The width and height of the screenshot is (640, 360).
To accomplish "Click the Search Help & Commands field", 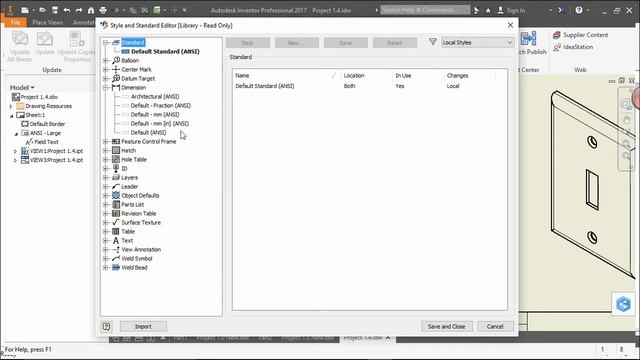I will [425, 10].
